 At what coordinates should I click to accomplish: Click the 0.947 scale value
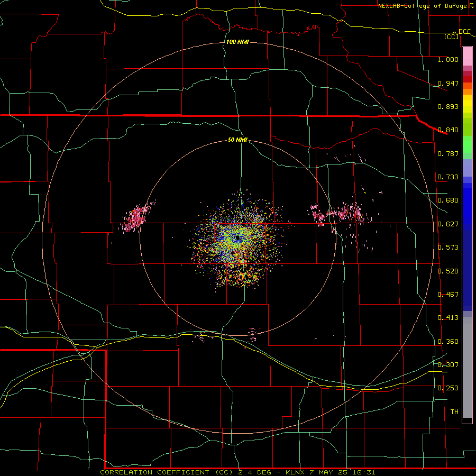pos(448,83)
